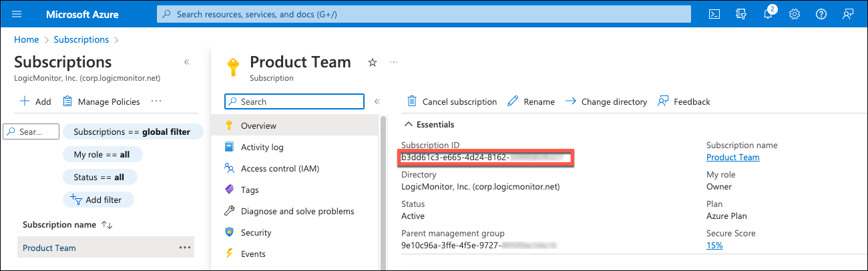868x271 pixels.
Task: Click the Active status value
Action: pos(413,216)
